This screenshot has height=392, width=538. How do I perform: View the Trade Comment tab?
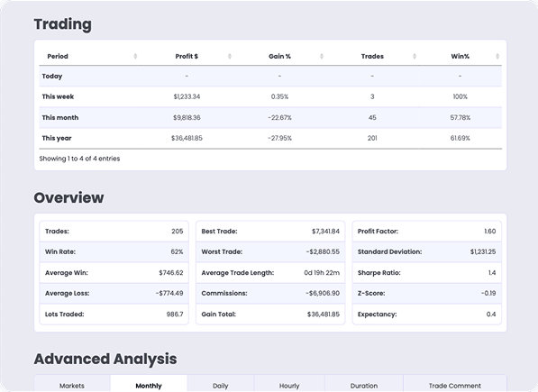[x=454, y=386]
